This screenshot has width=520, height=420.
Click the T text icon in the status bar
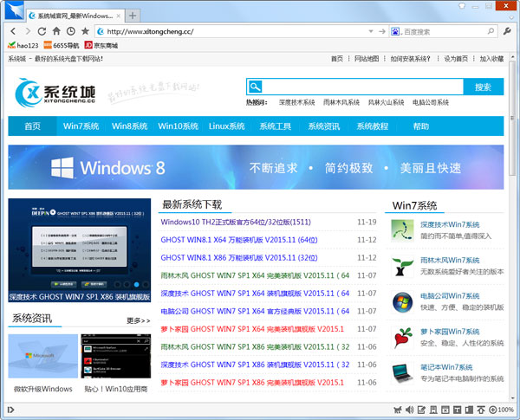(x=457, y=410)
